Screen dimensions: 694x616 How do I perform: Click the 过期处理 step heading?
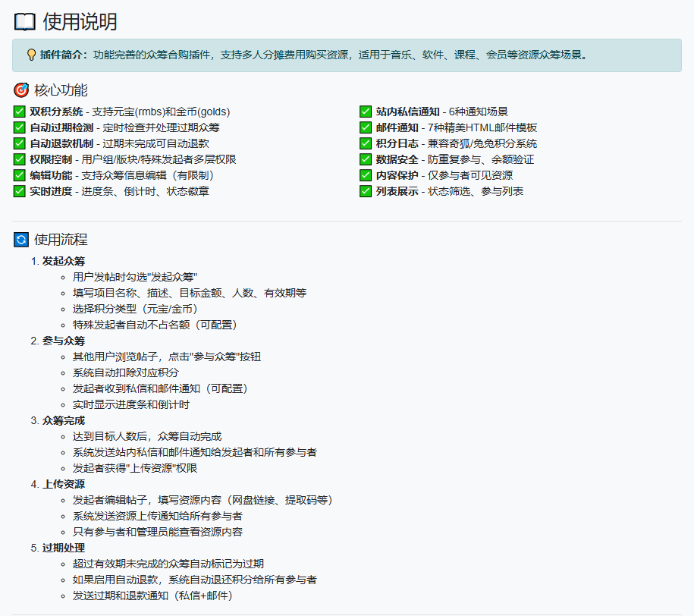tap(64, 548)
